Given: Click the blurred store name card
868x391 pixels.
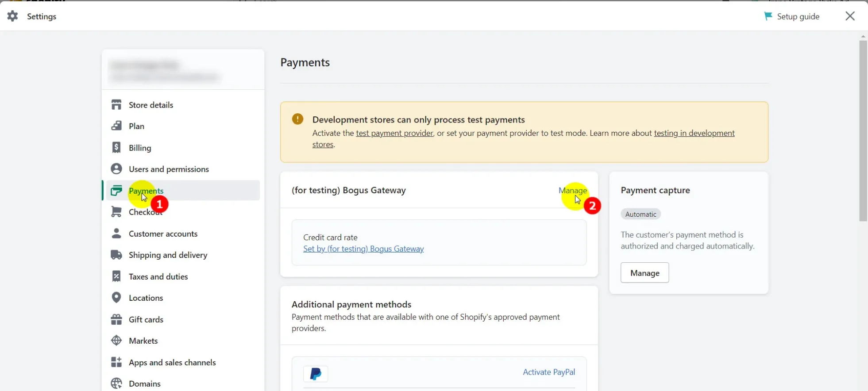Looking at the screenshot, I should 183,70.
